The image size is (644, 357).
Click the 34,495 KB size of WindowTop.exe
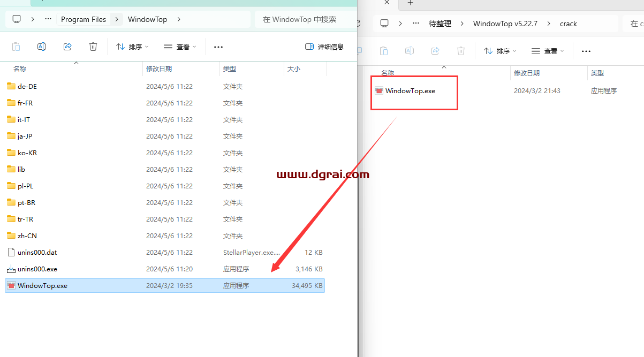[307, 286]
